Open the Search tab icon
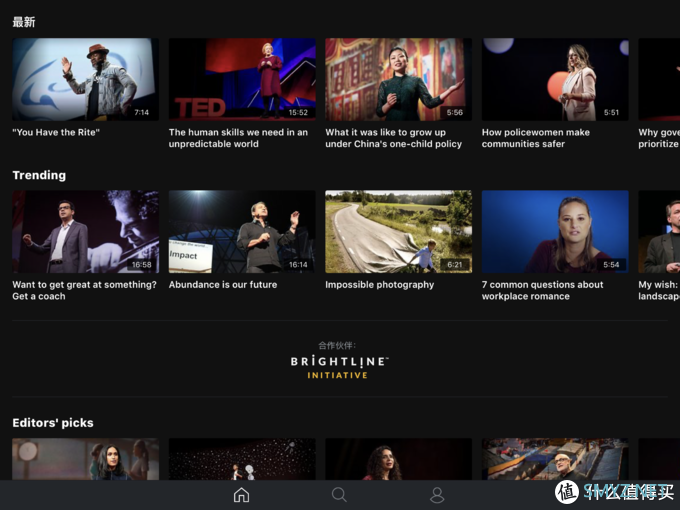 (339, 495)
